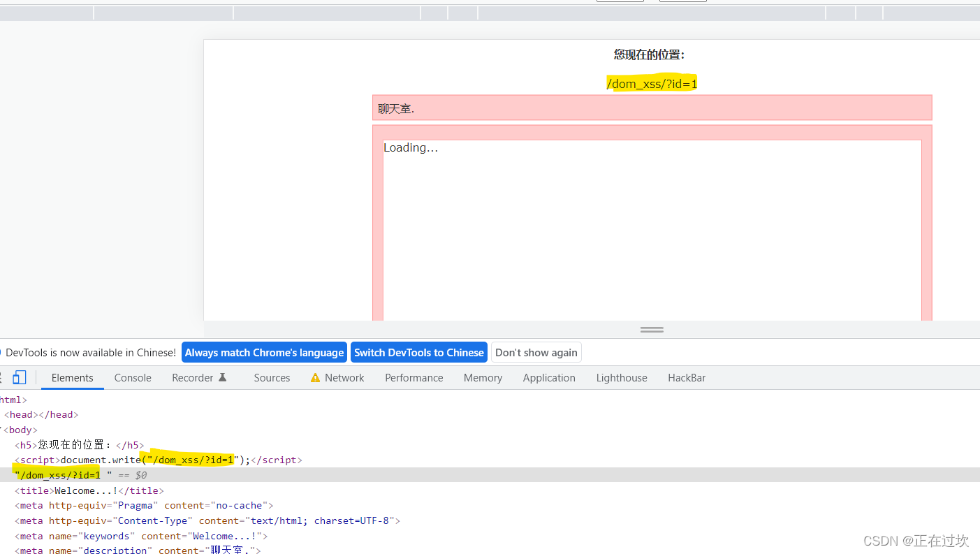Click the DevTools panel resize handle
The width and height of the screenshot is (980, 554).
pyautogui.click(x=652, y=330)
